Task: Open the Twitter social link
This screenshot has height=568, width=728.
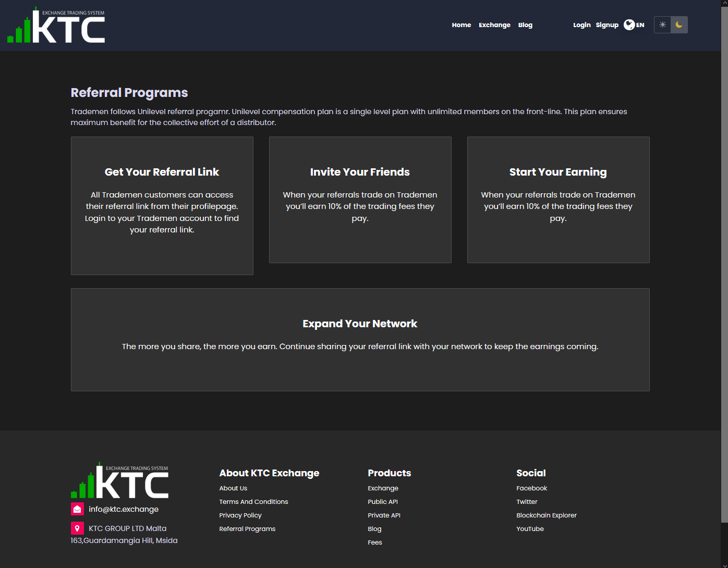Action: click(x=527, y=502)
